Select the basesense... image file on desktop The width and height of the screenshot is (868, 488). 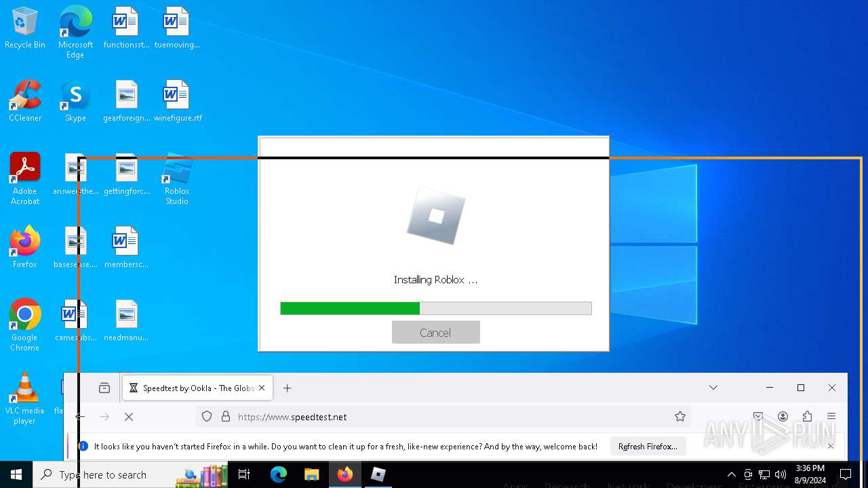point(75,248)
